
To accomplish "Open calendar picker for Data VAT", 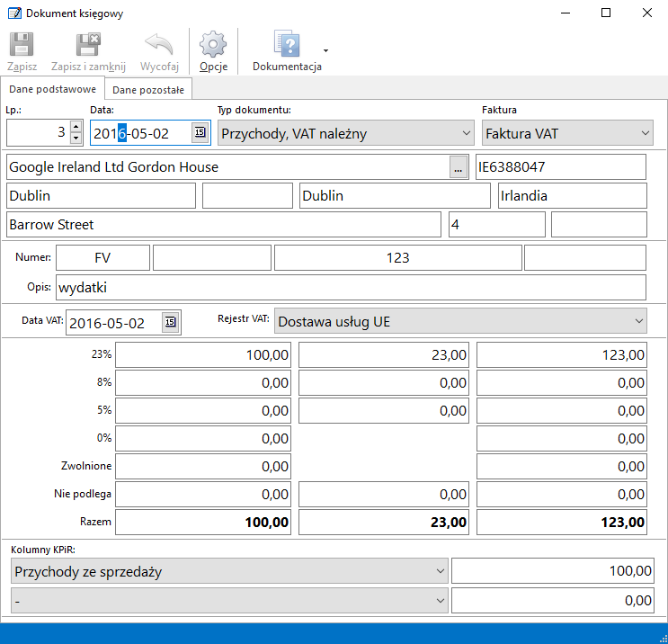I will click(x=170, y=323).
